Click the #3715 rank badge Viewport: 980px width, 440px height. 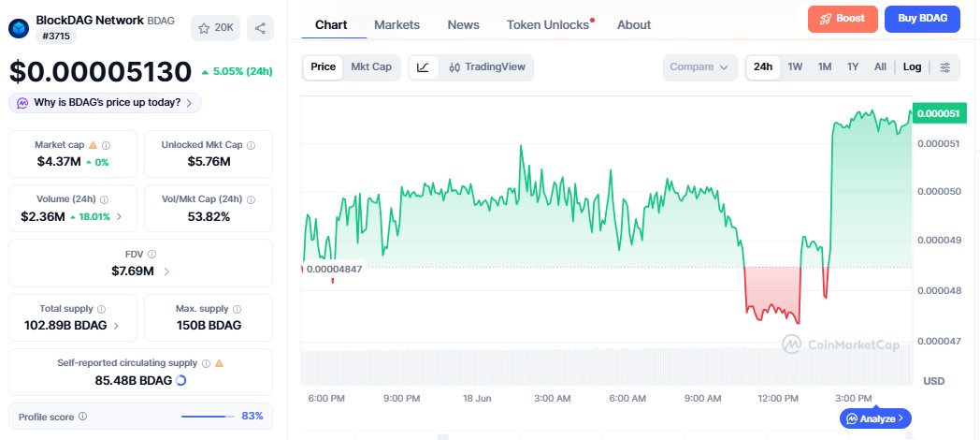[x=56, y=37]
